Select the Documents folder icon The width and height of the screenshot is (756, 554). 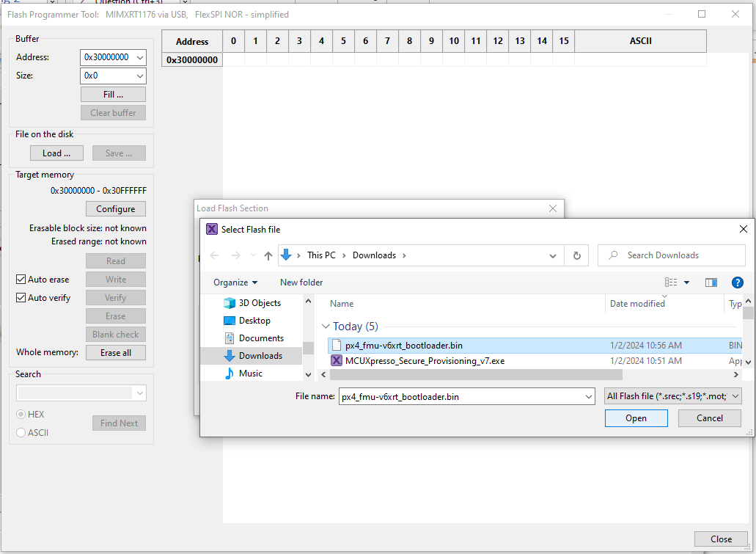[x=254, y=339]
